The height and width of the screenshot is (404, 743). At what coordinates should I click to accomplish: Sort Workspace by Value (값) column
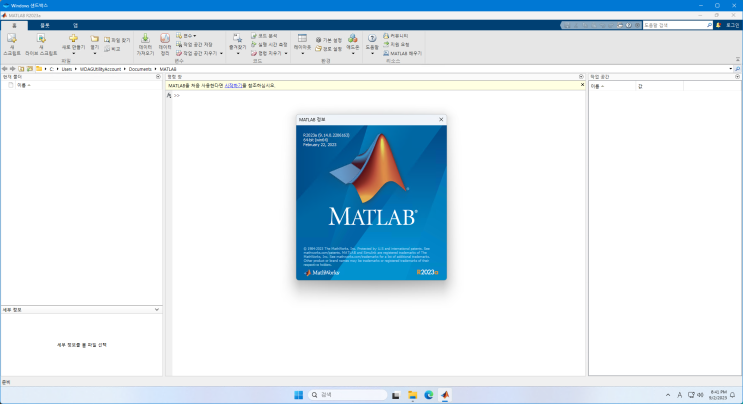tap(659, 86)
